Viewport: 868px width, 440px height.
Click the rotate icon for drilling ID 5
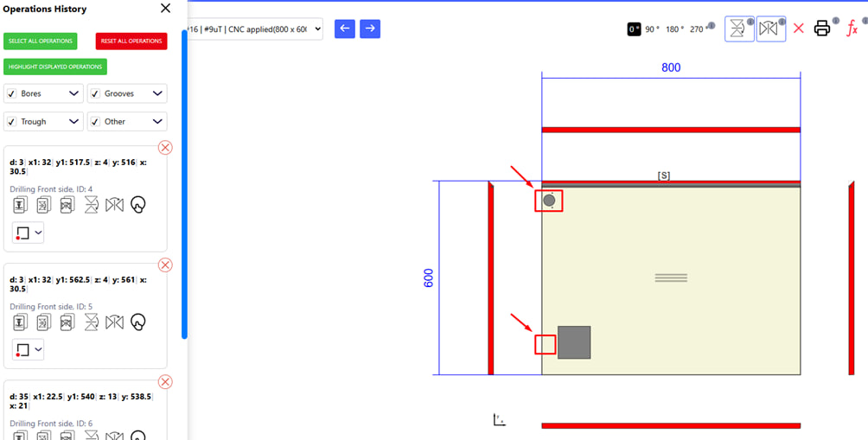point(137,322)
